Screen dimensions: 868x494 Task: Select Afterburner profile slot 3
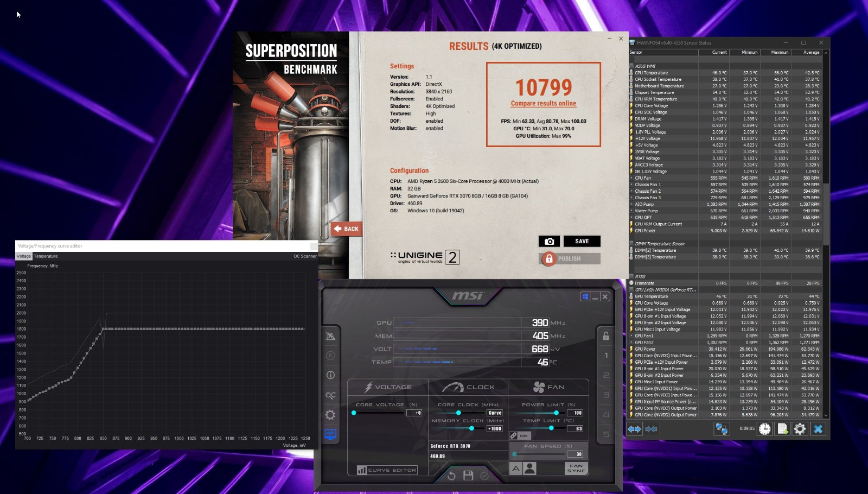pos(606,395)
